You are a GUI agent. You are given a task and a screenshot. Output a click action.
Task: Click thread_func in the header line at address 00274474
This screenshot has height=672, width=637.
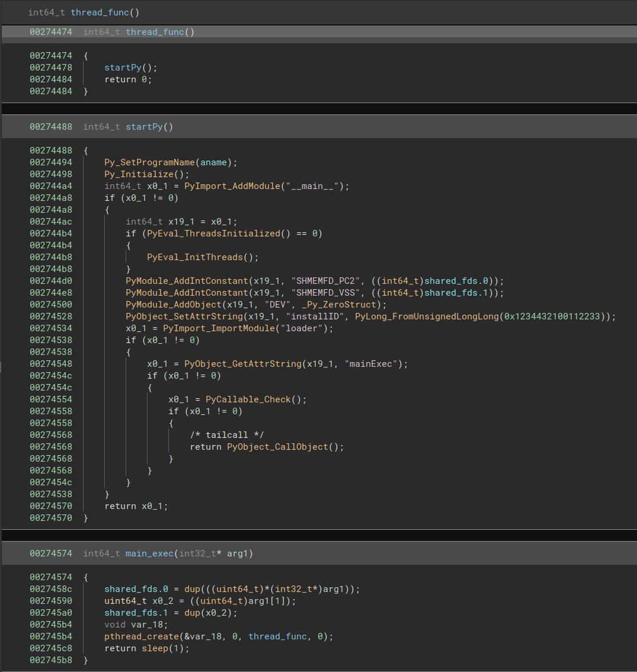(x=155, y=32)
